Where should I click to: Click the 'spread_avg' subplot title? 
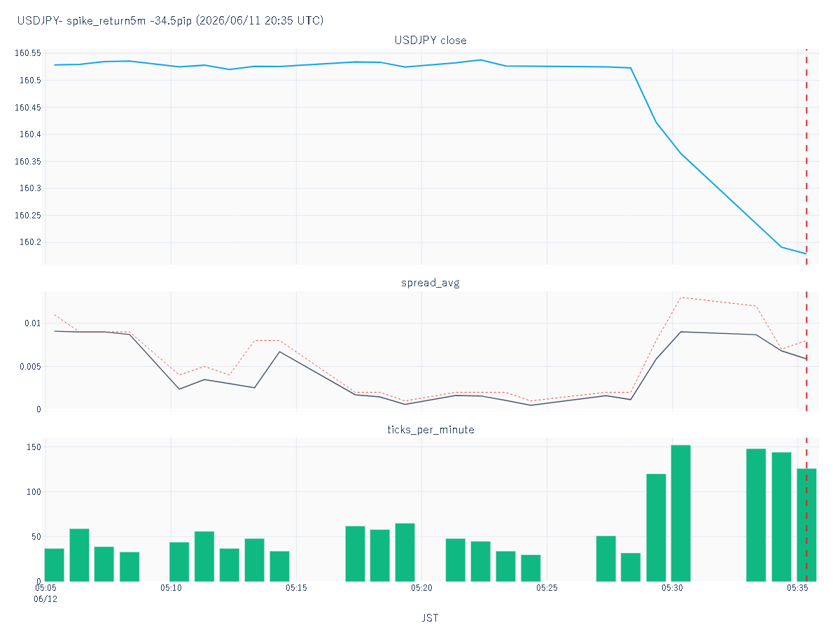tap(430, 283)
